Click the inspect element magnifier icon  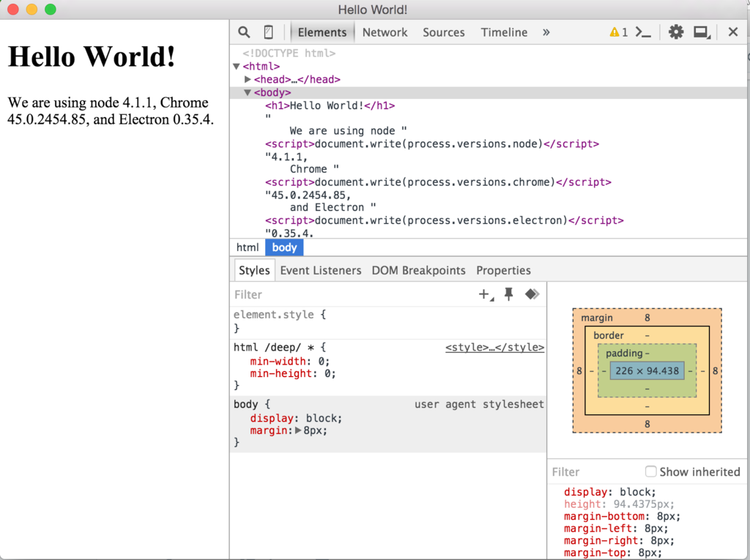244,32
